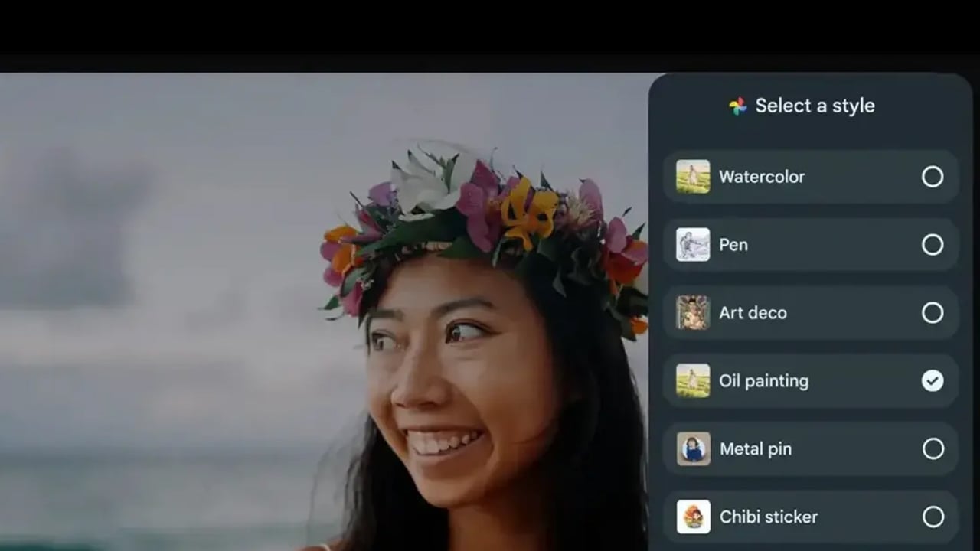Click the Watercolor text label
Screen dimensions: 980x551
tap(761, 177)
